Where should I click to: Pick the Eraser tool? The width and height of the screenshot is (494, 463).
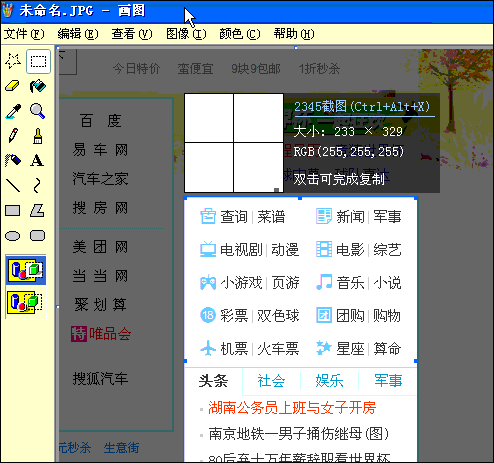[x=13, y=86]
